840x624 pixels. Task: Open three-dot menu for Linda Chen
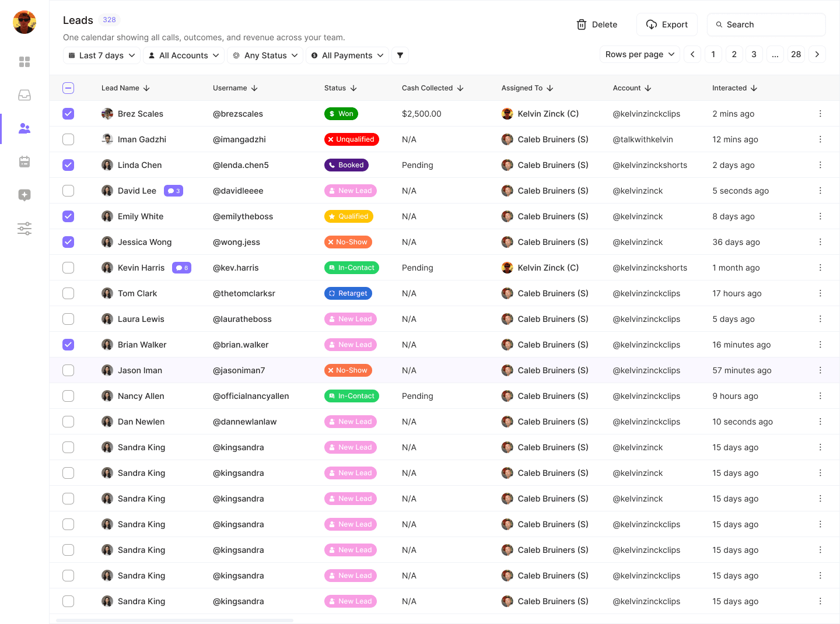820,165
